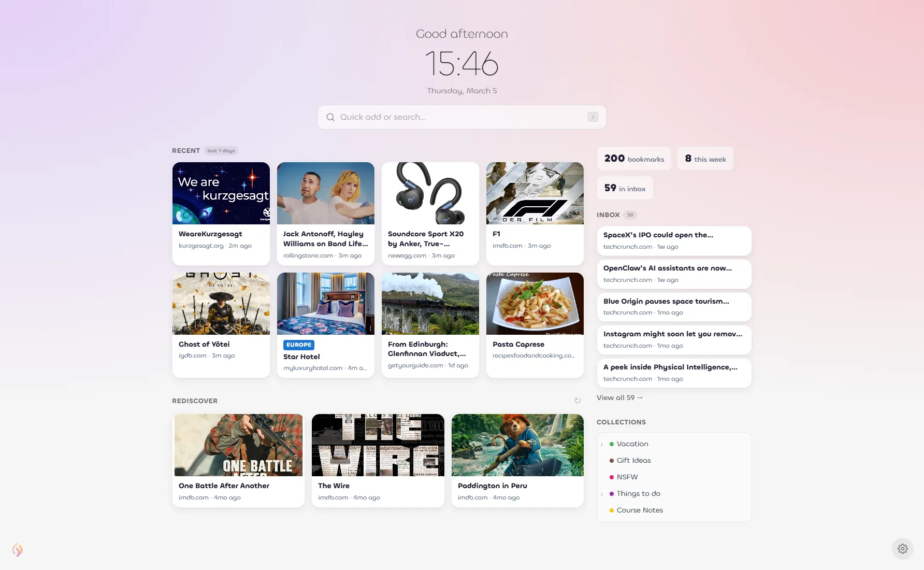Click the "last 7 days" badge beside RECENT
The width and height of the screenshot is (924, 570).
pos(221,150)
